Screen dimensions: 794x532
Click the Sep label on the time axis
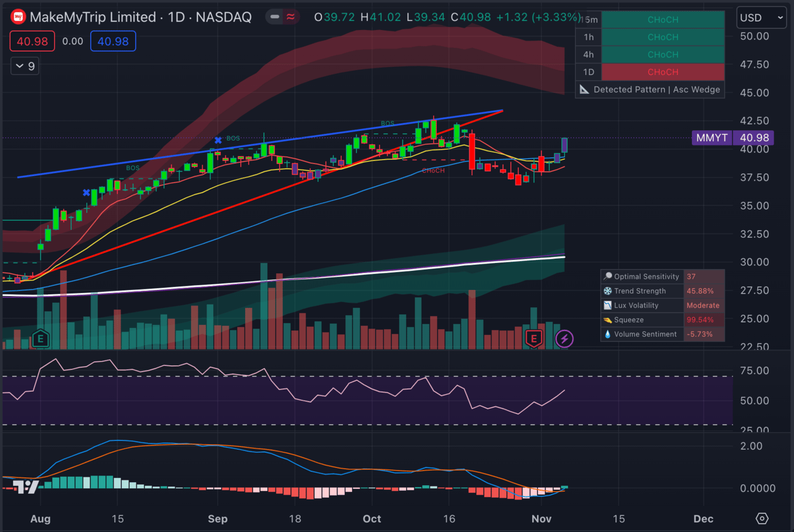pyautogui.click(x=218, y=518)
